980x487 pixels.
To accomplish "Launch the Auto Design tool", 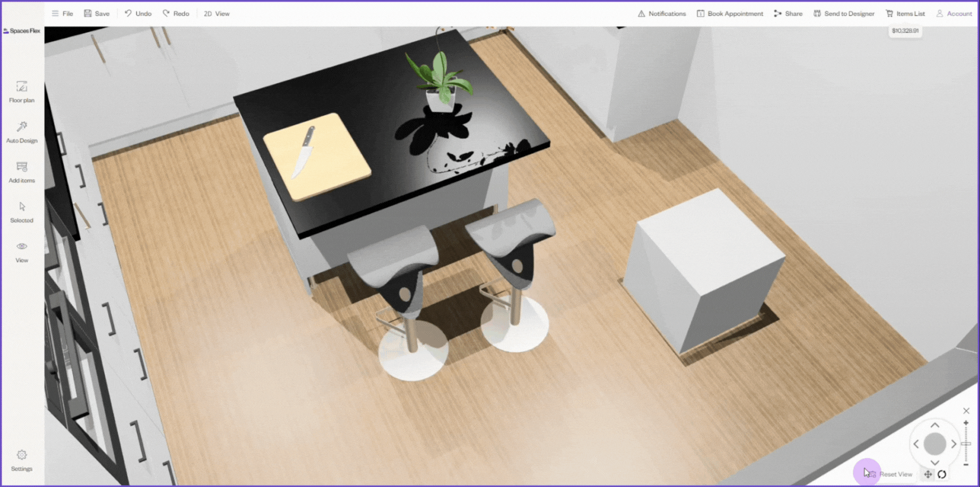I will (21, 132).
